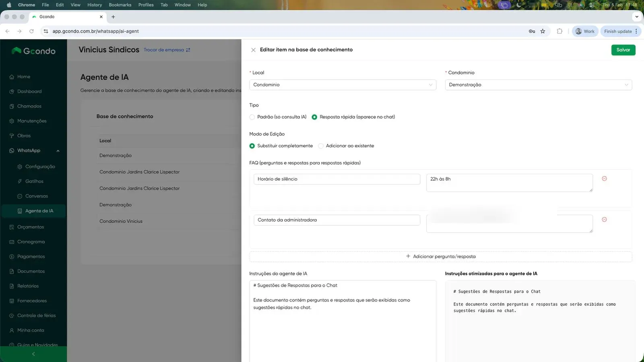Collapse the sidebar with the bottom arrow
This screenshot has height=362, width=644.
click(33, 354)
